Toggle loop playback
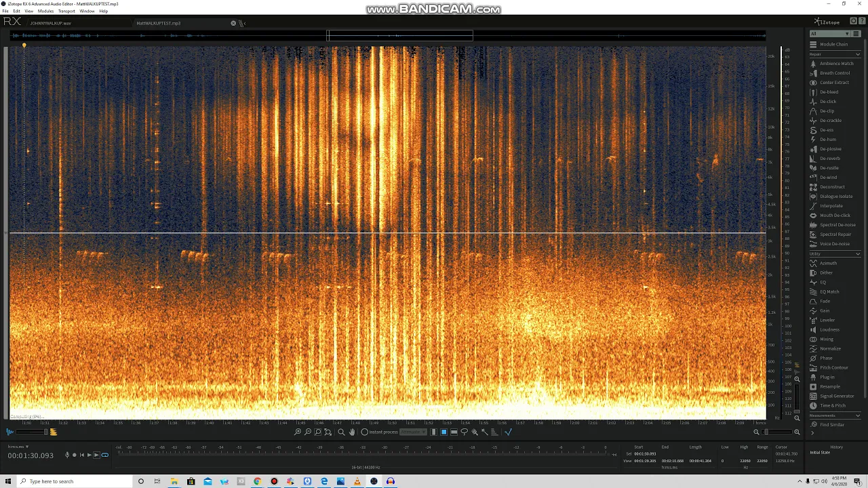The height and width of the screenshot is (488, 868). point(104,455)
